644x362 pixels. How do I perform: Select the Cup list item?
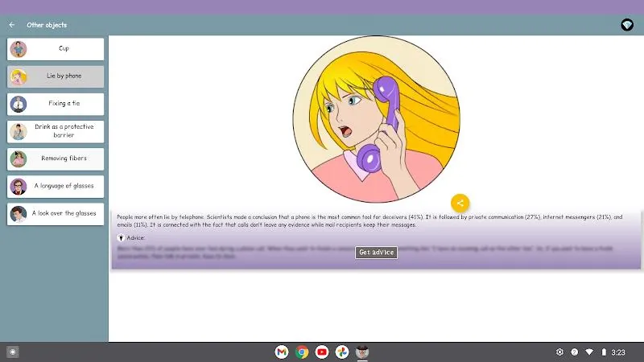point(56,49)
